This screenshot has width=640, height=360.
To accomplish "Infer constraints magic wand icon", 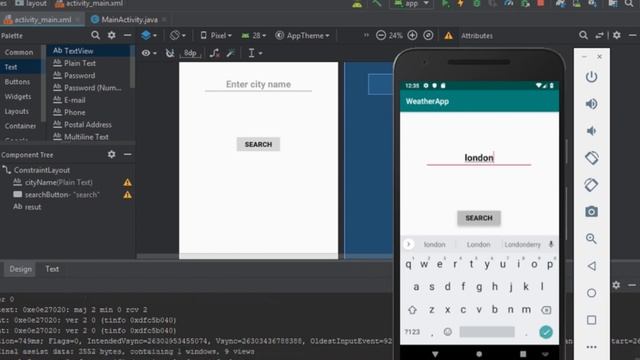I will pyautogui.click(x=231, y=53).
